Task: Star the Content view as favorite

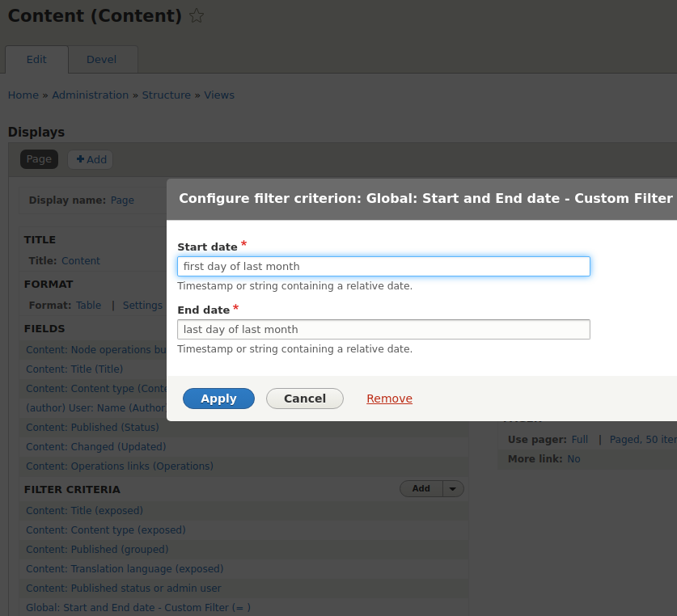Action: click(x=196, y=15)
